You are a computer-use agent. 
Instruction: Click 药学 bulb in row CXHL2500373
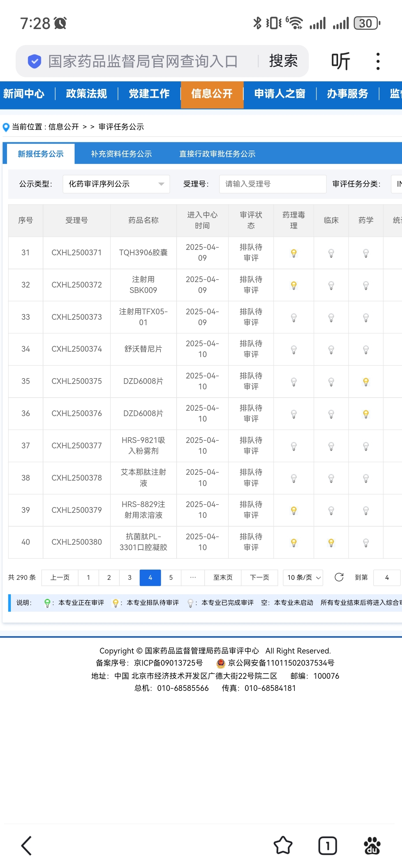366,318
